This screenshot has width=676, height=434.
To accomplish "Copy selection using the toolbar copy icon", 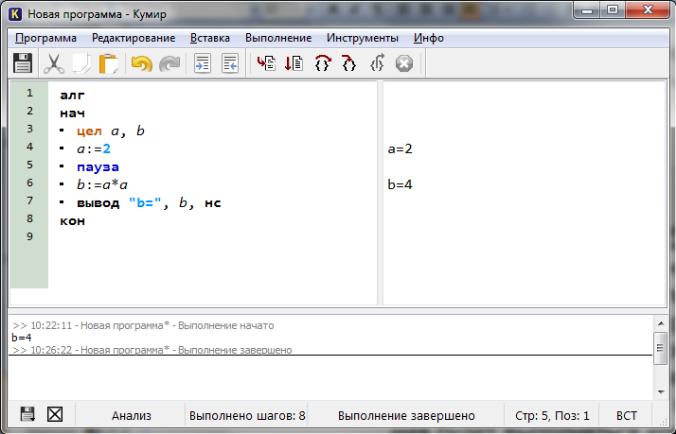I will [81, 63].
